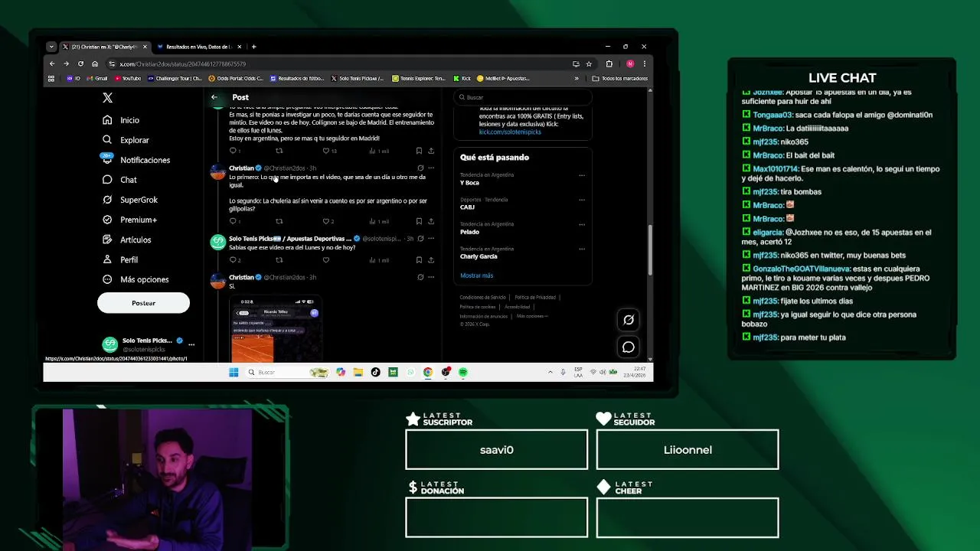Open more options for the 'Pelado' trend
980x551 pixels.
(x=582, y=224)
